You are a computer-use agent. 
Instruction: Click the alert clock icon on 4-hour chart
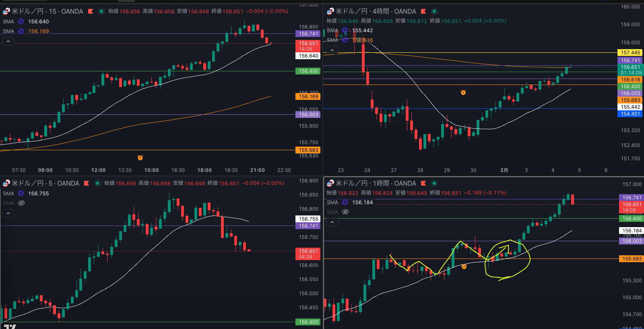point(463,93)
